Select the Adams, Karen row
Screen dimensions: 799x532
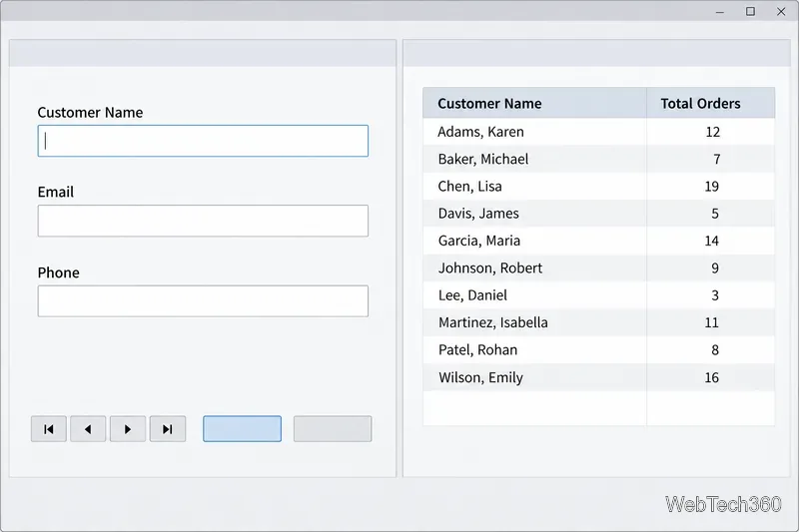tap(598, 132)
